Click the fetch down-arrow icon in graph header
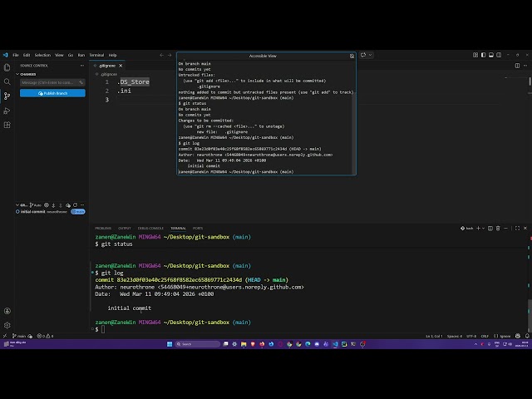The width and height of the screenshot is (532, 399). [x=53, y=205]
